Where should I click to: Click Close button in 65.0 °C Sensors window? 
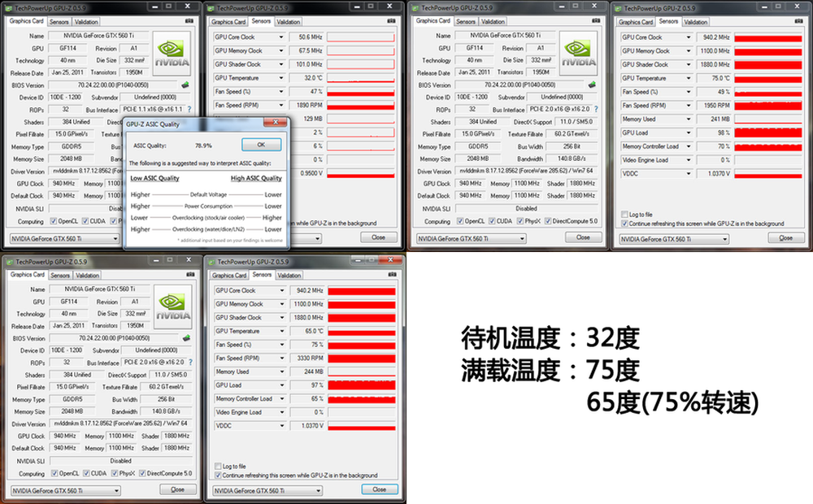(380, 489)
